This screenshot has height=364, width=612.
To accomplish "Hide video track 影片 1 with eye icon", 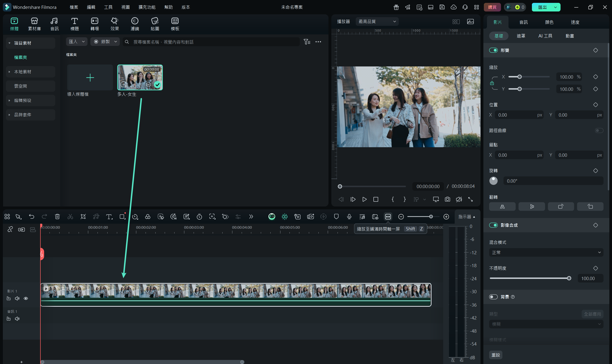I will (26, 299).
